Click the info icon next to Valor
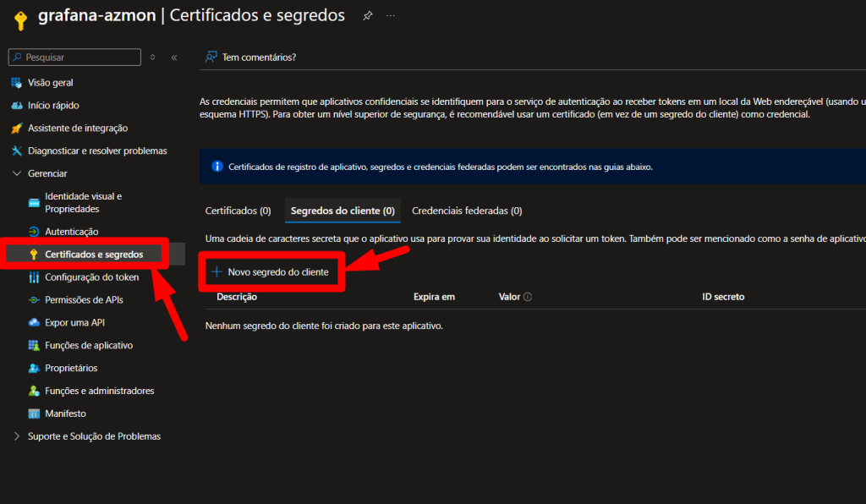This screenshot has width=866, height=504. click(528, 298)
